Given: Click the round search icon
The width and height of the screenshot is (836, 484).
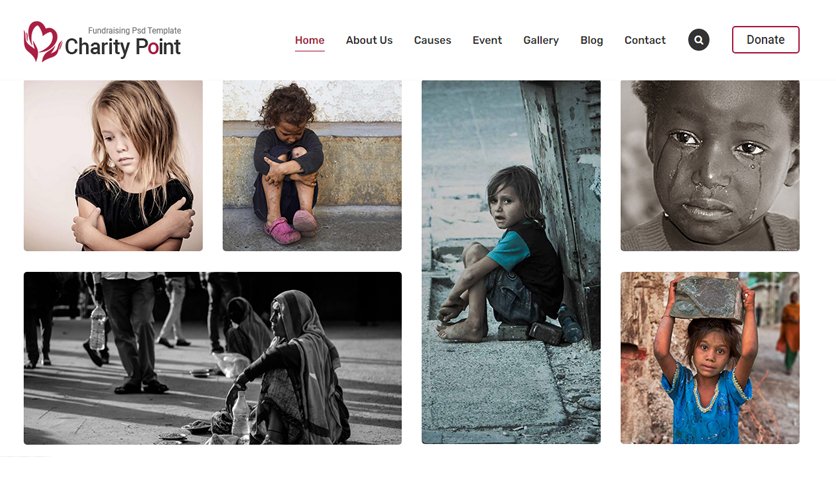Looking at the screenshot, I should click(698, 40).
